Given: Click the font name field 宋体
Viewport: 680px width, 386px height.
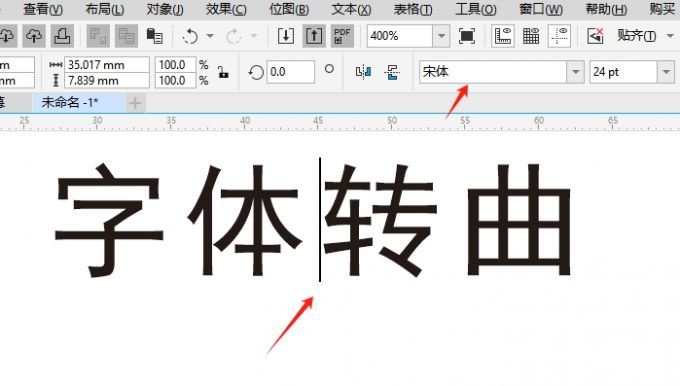Looking at the screenshot, I should 492,72.
